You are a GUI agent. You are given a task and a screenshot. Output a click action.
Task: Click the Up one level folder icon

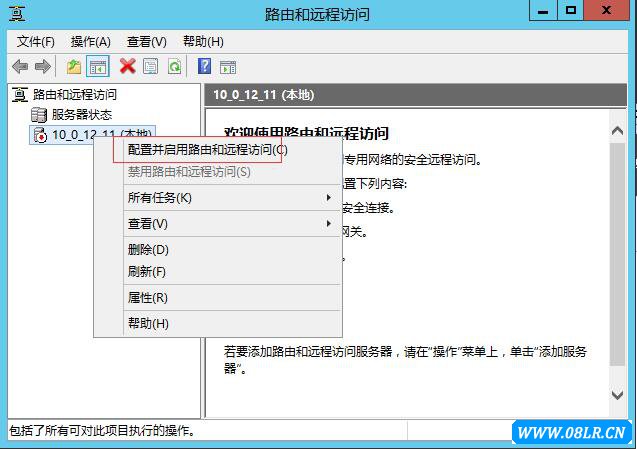(74, 66)
